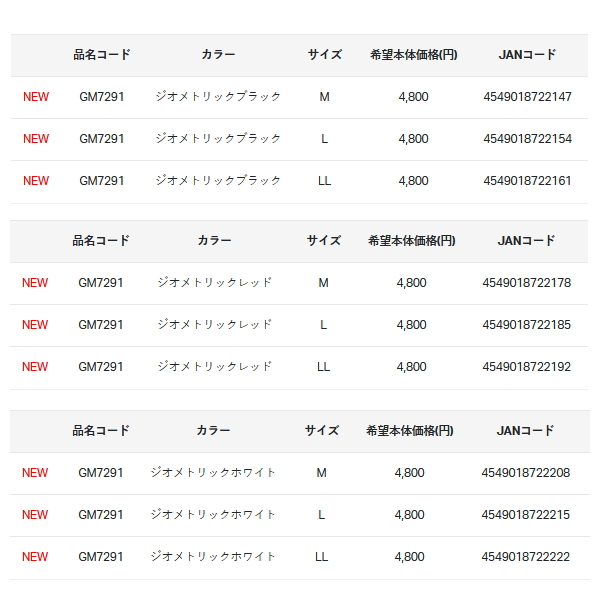Click NEW label on white L row
Image resolution: width=600 pixels, height=600 pixels.
point(35,515)
